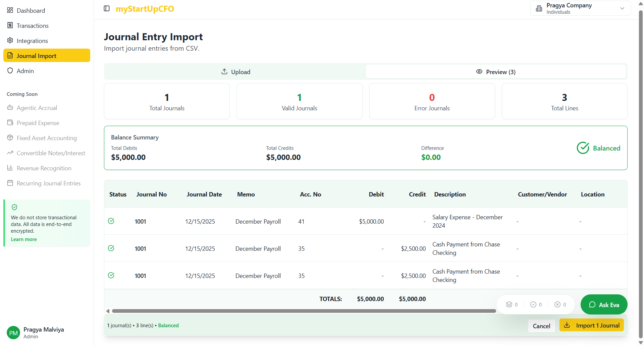Click the circled check counter beside Ask Eva

pyautogui.click(x=534, y=304)
